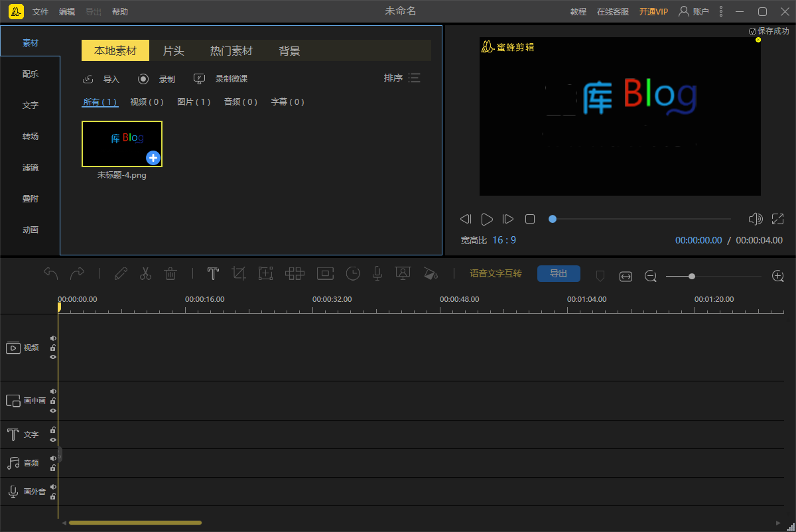This screenshot has height=532, width=796.
Task: Click the crop tool icon
Action: coord(239,273)
